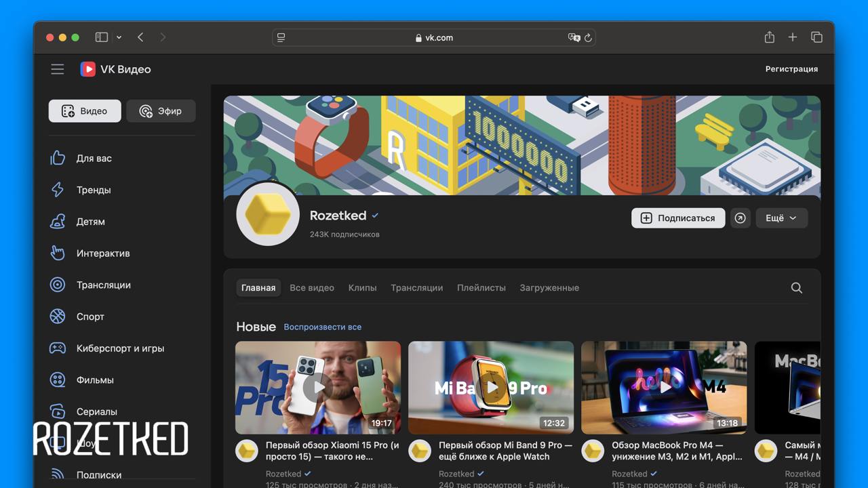This screenshot has width=868, height=488.
Task: Switch to the Загруженные tab
Action: (x=549, y=288)
